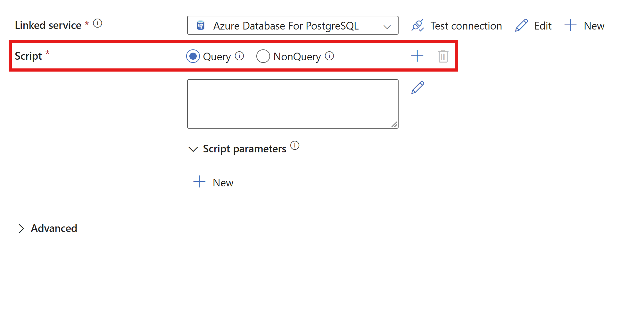Show info tooltip next to Query
Image resolution: width=644 pixels, height=315 pixels.
pos(239,56)
